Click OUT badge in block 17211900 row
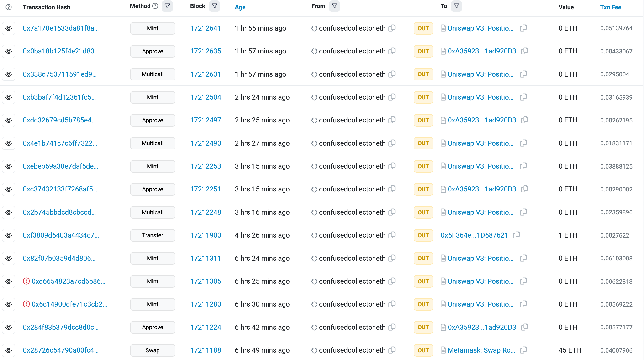 click(423, 235)
